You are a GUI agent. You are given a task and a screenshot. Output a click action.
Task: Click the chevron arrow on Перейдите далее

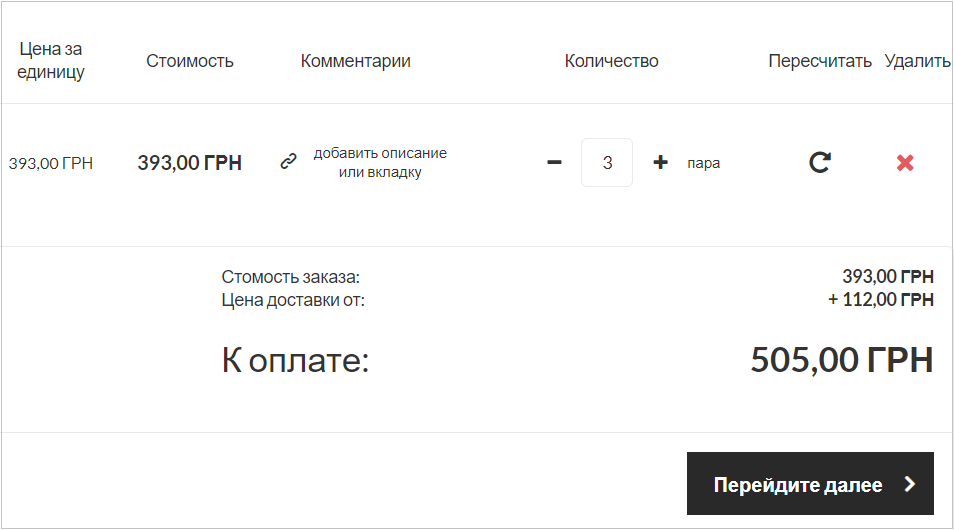click(x=910, y=484)
